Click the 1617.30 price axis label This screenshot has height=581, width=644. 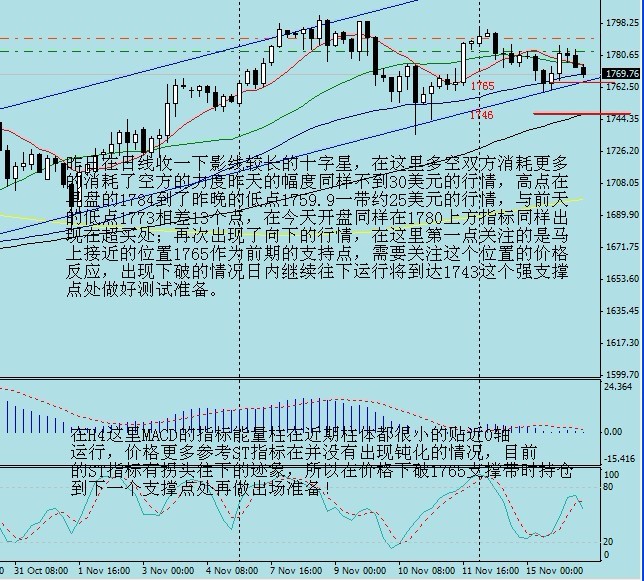click(x=622, y=342)
